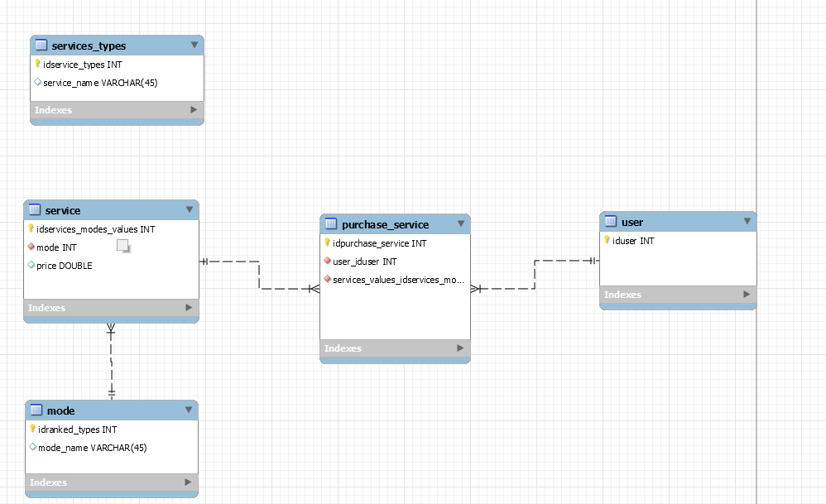Collapse the purchase_service table with header arrow
Image resolution: width=826 pixels, height=504 pixels.
[x=461, y=223]
